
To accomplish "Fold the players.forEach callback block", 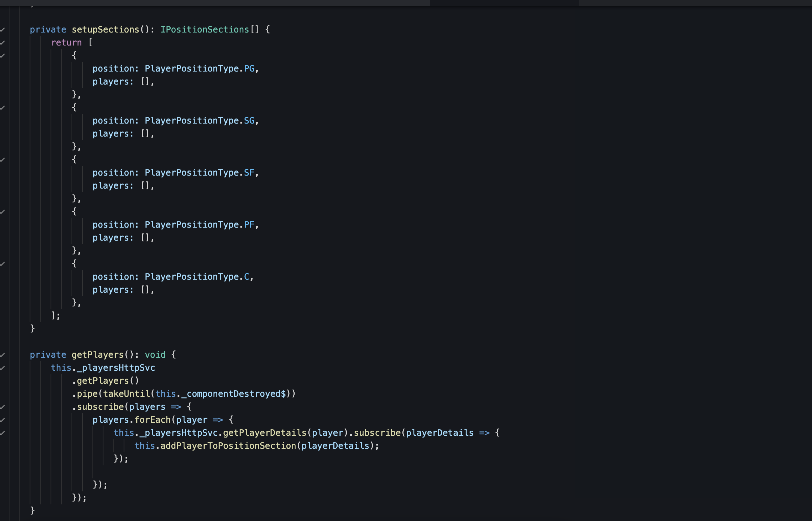I will [x=3, y=420].
